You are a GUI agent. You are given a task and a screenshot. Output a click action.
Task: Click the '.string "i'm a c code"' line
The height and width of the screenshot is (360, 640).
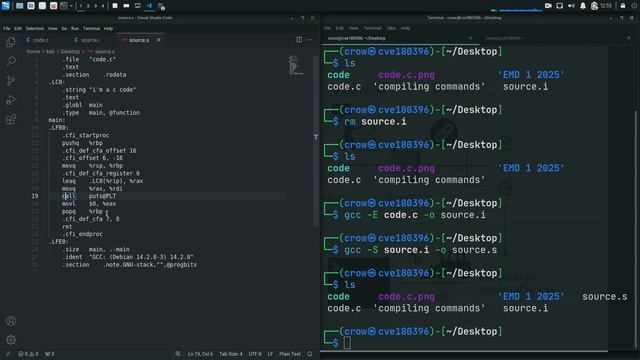click(99, 90)
